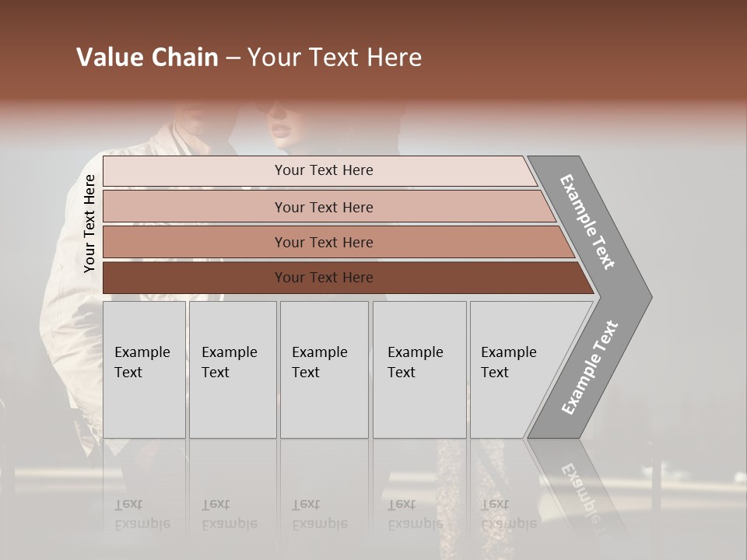Viewport: 747px width, 560px height.
Task: Select the dark brown bottom bar
Action: click(x=323, y=278)
